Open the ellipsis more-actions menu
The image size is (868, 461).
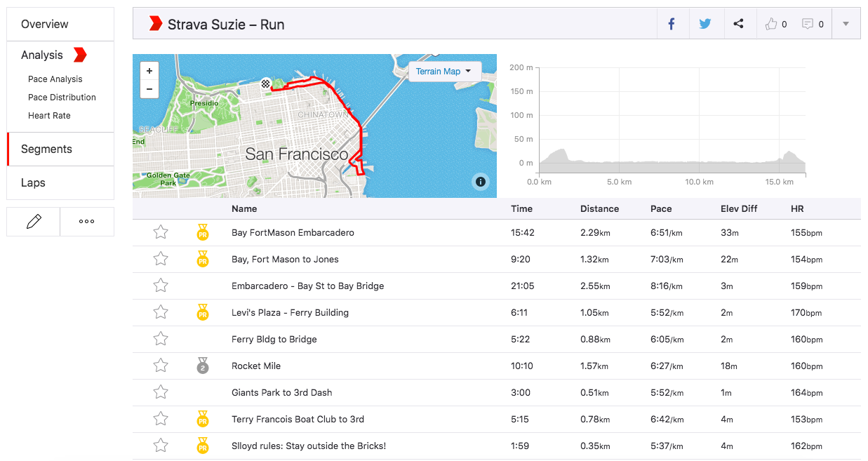tap(86, 221)
